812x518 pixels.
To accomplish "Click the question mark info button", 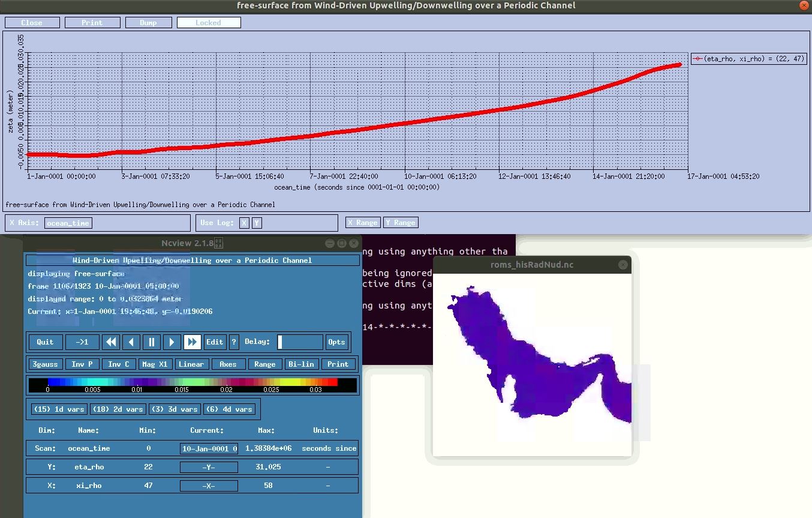I will (234, 342).
